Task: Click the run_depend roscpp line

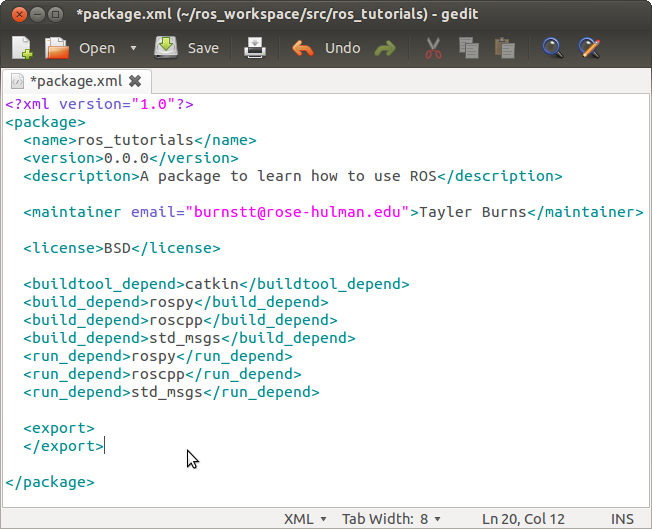Action: coord(162,374)
